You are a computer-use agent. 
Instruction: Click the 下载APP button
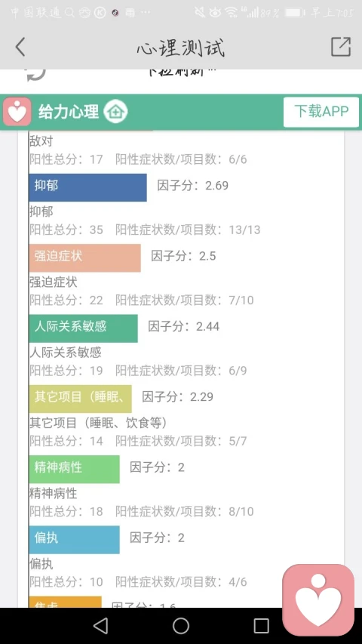point(321,112)
